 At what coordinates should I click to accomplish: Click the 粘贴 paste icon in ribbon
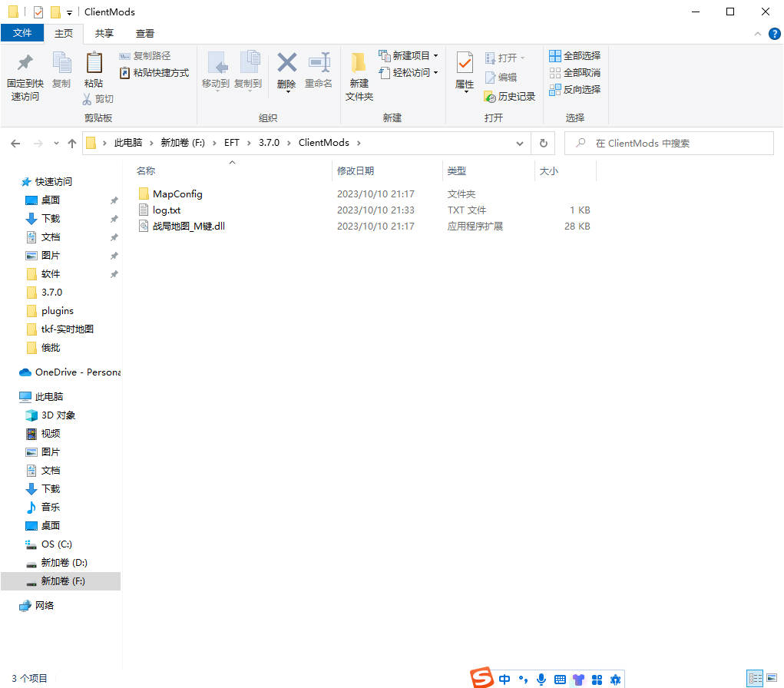pyautogui.click(x=94, y=63)
